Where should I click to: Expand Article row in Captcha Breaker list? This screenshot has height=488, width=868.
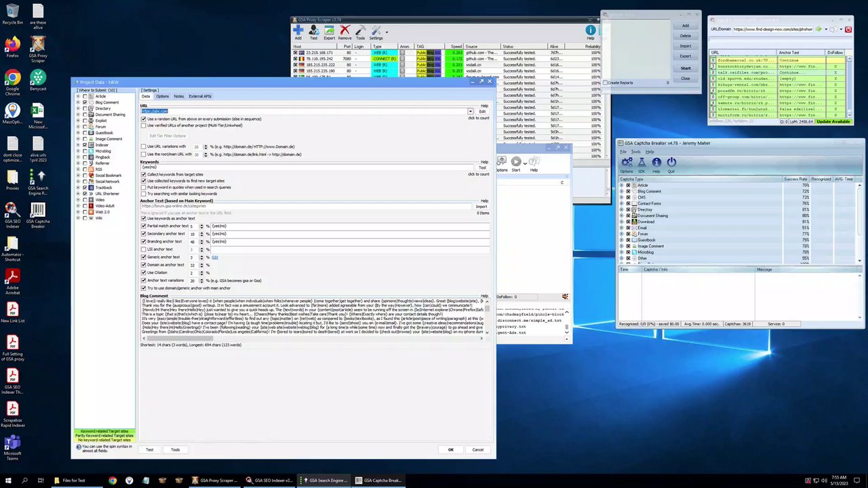pyautogui.click(x=622, y=185)
